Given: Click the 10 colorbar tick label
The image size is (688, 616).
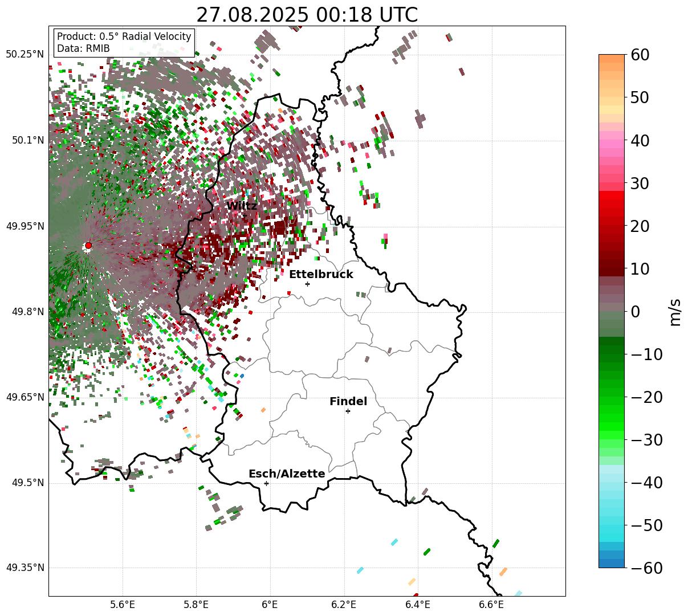Looking at the screenshot, I should coord(639,269).
